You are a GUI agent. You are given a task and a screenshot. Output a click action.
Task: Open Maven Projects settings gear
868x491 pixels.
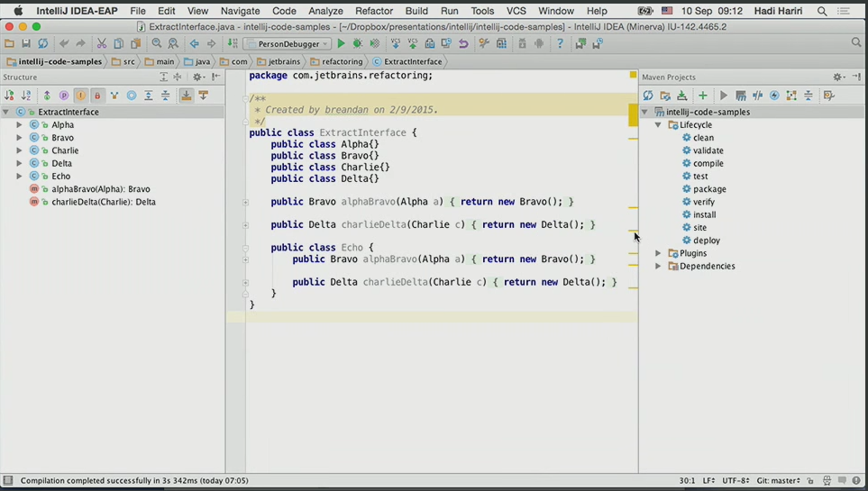click(x=837, y=77)
